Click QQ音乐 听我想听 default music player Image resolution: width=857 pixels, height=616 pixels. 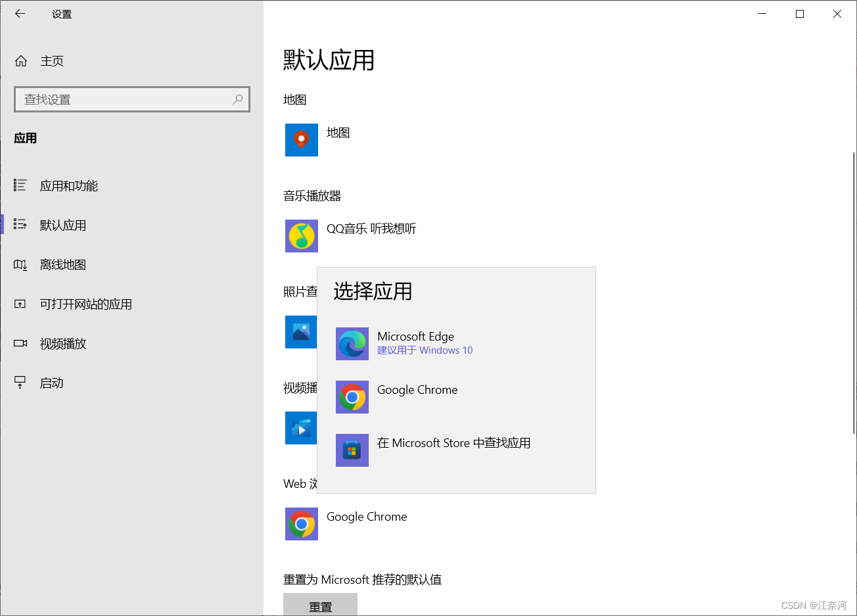(371, 229)
